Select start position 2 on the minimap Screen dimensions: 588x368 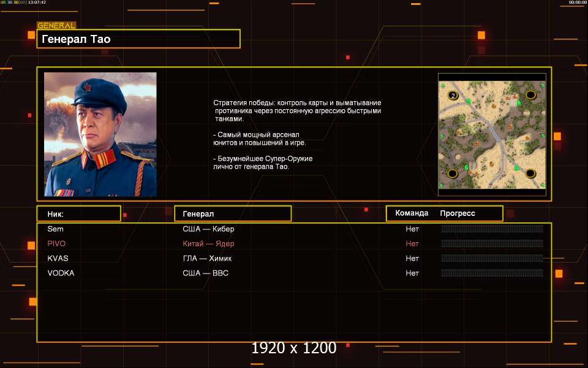pos(453,96)
